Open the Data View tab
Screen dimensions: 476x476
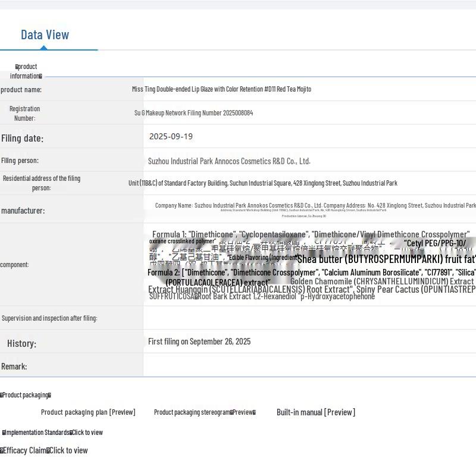tap(45, 35)
